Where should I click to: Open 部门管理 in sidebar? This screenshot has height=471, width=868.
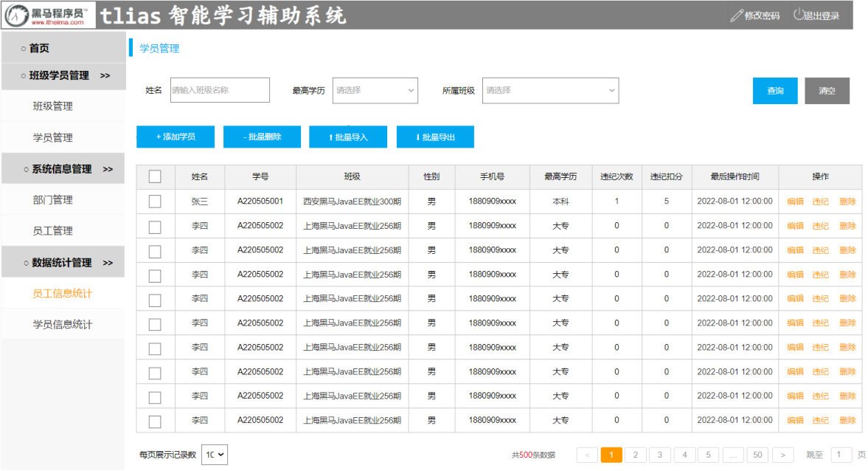tap(52, 200)
